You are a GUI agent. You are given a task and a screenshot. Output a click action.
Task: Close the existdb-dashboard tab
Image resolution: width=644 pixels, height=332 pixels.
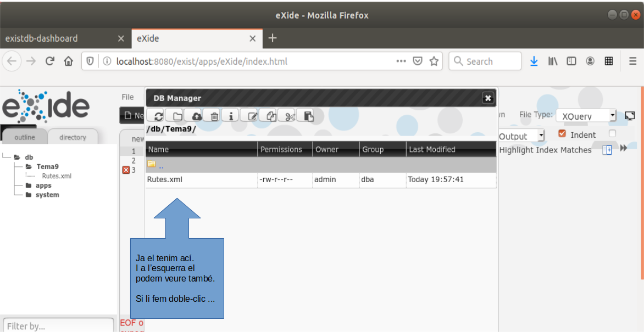pyautogui.click(x=121, y=38)
